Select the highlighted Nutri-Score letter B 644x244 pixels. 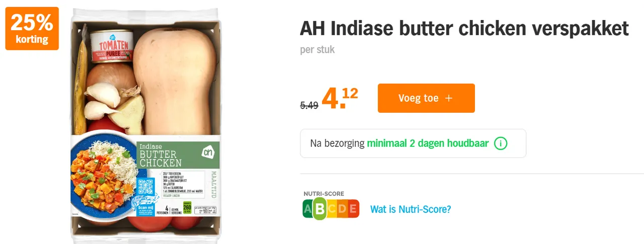click(320, 209)
